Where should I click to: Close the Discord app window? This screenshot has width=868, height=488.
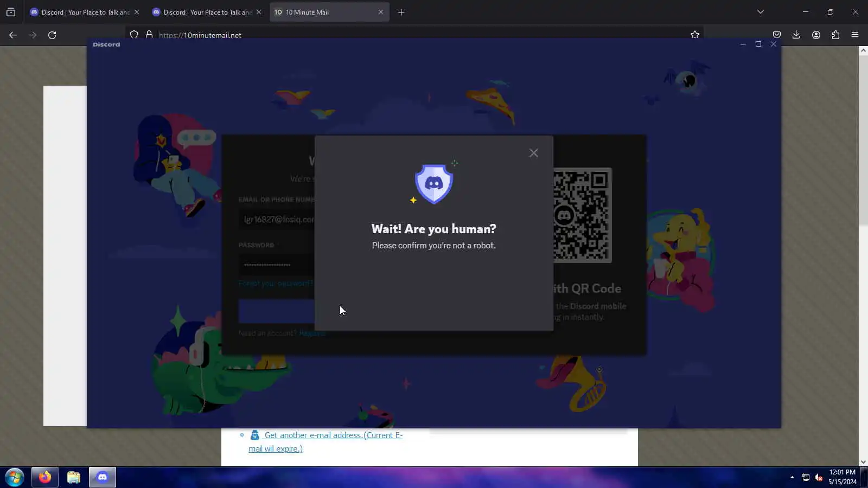pos(774,44)
